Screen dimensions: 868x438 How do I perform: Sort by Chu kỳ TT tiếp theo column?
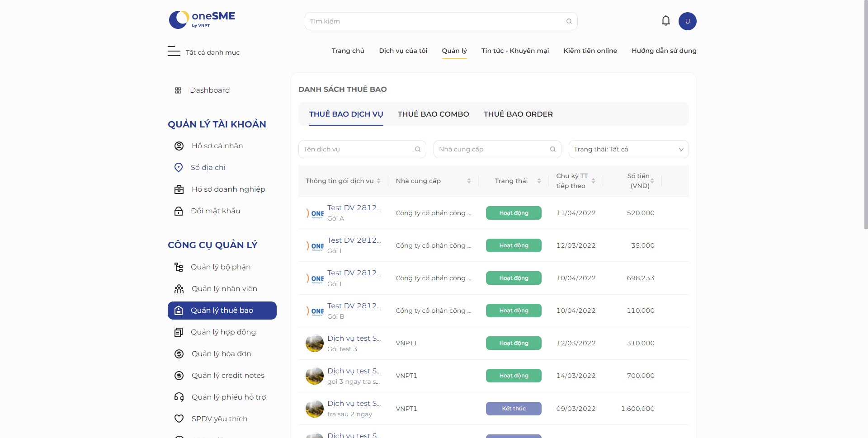tap(593, 181)
